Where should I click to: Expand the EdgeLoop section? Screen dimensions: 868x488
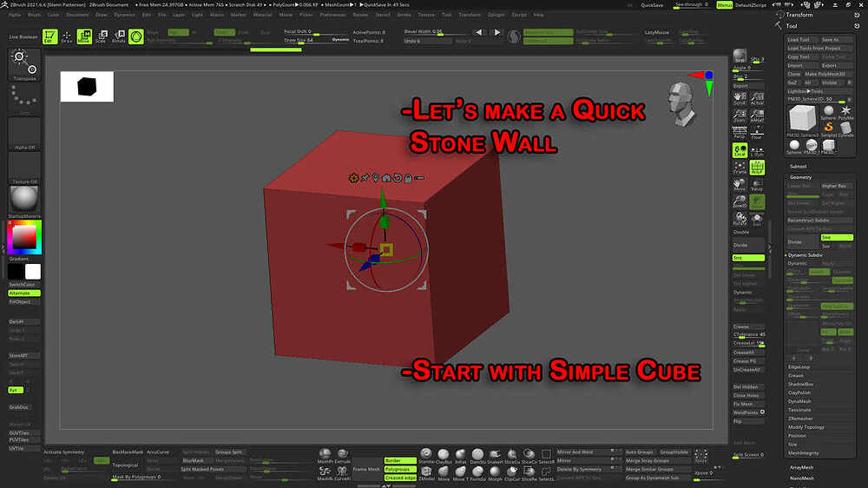[799, 366]
